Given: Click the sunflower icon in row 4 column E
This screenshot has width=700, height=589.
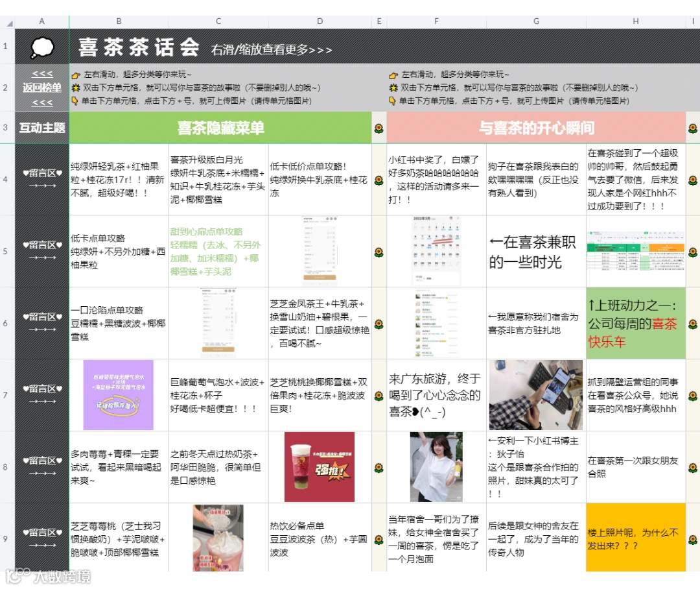Looking at the screenshot, I should click(x=379, y=180).
